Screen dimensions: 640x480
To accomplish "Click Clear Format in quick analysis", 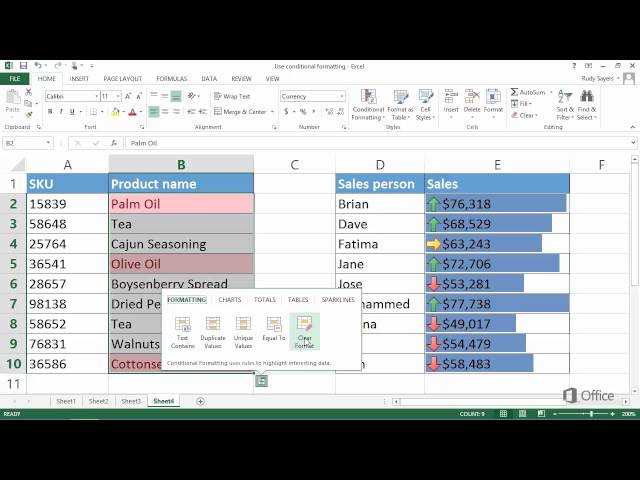I will [304, 332].
